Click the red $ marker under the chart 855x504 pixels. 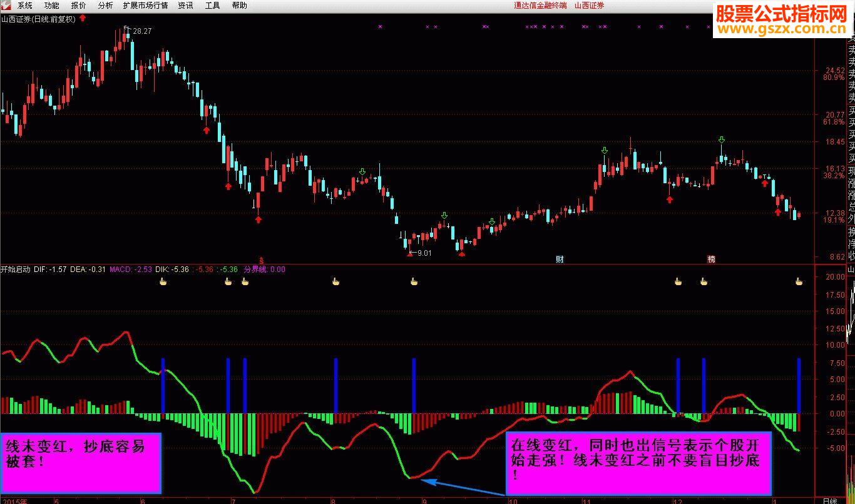click(262, 259)
